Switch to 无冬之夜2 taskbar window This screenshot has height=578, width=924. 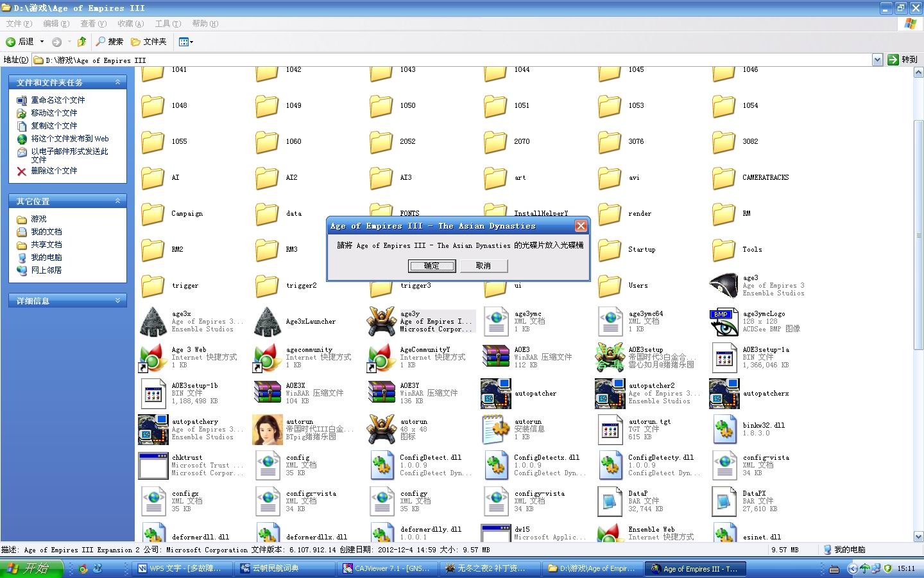coord(492,568)
